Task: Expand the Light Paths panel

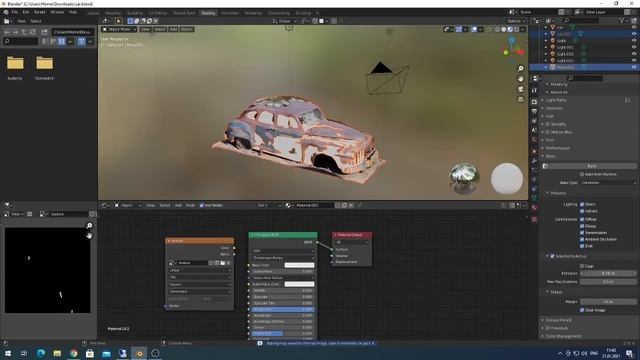Action: [556, 100]
